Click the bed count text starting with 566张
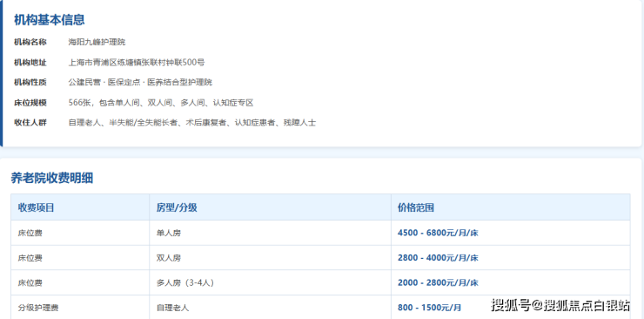 tap(161, 102)
